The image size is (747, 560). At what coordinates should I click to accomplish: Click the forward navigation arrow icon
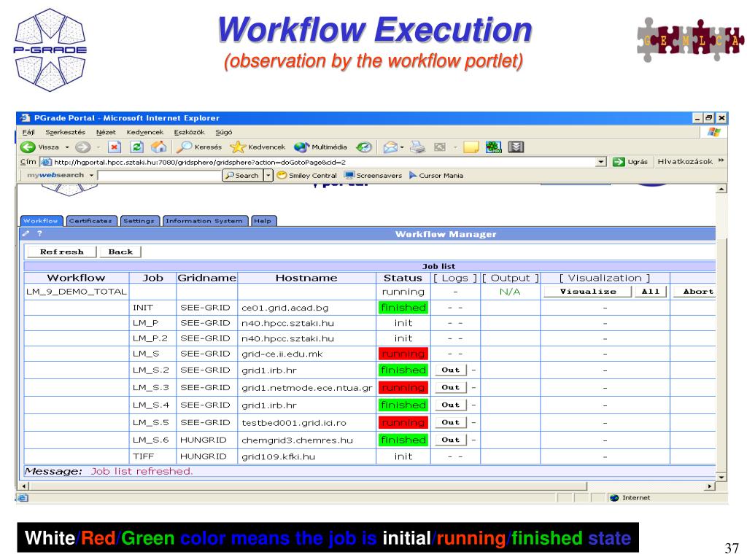(x=83, y=147)
